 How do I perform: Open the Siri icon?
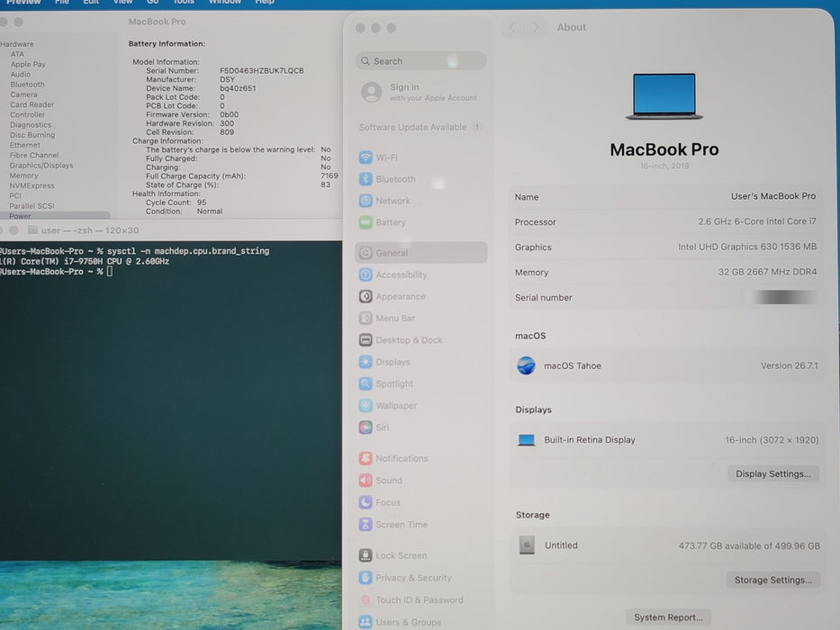tap(366, 427)
